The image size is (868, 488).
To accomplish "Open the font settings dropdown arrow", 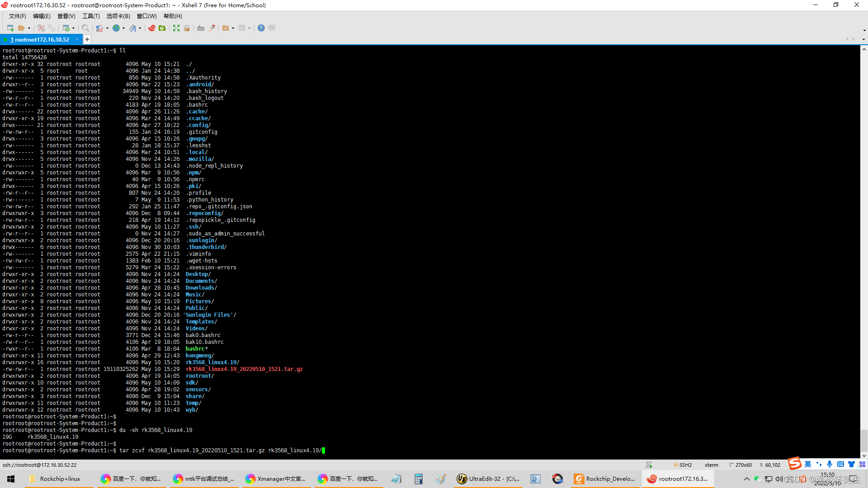I will (x=140, y=28).
